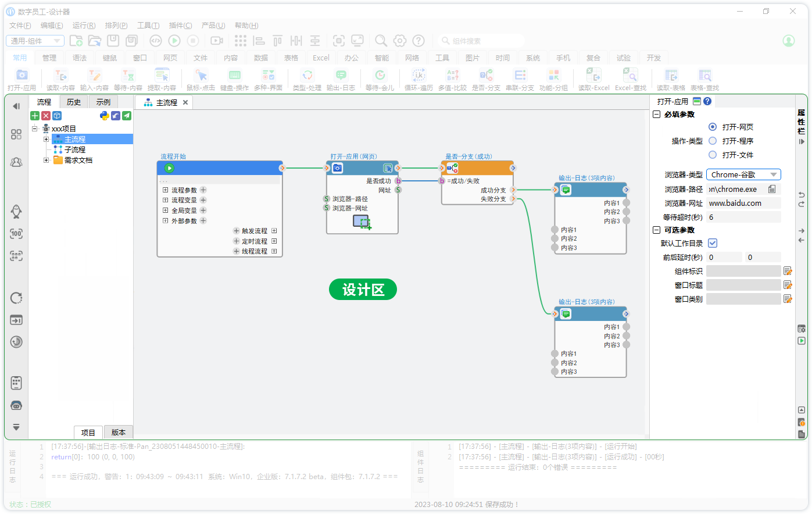
Task: Open the 浏览器-类型 Chrome dropdown
Action: [743, 174]
